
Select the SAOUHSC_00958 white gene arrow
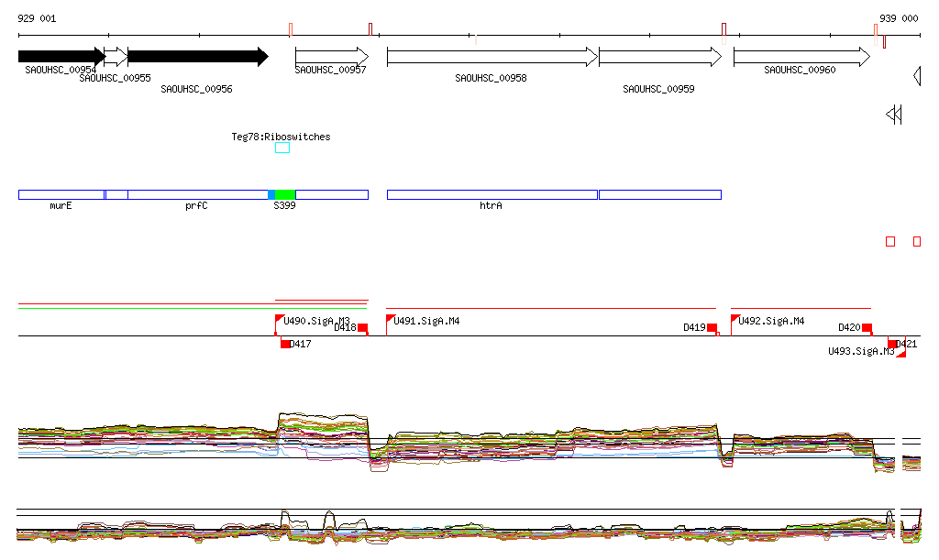pos(492,57)
